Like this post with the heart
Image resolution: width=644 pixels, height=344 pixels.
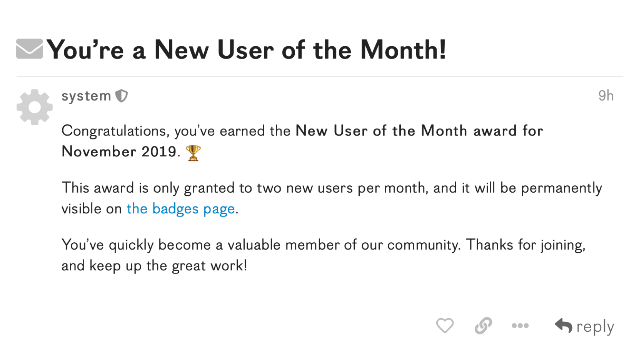(x=445, y=326)
